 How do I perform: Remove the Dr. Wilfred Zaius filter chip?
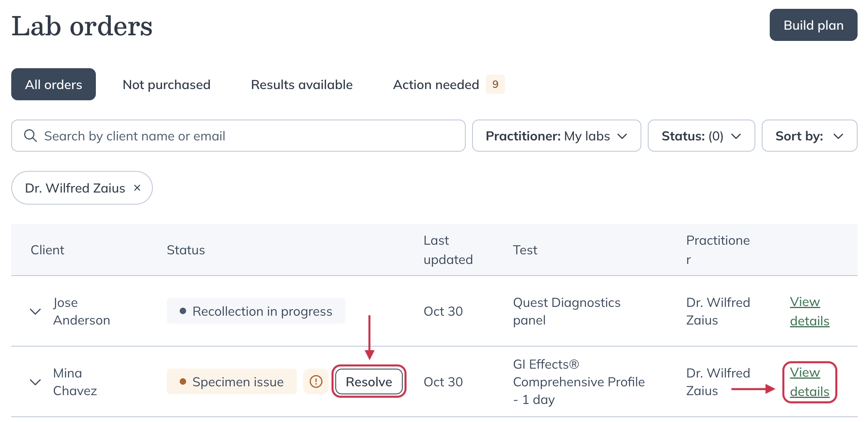[137, 187]
